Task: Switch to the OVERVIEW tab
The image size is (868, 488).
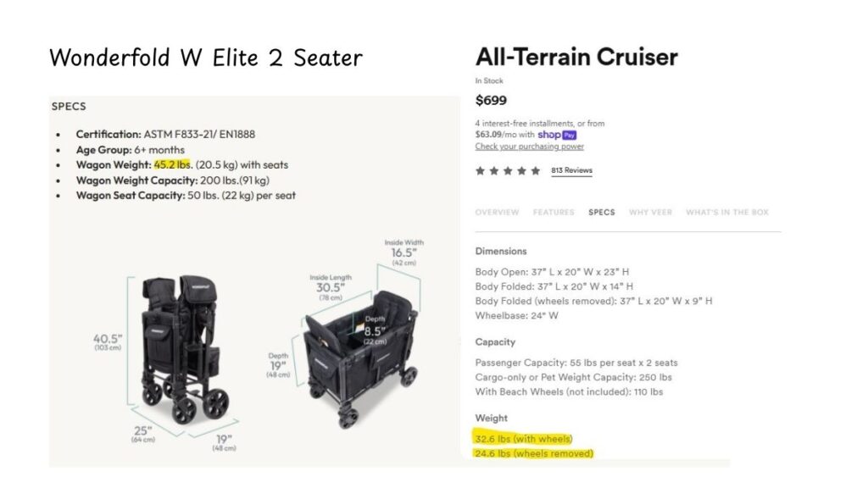Action: point(496,212)
